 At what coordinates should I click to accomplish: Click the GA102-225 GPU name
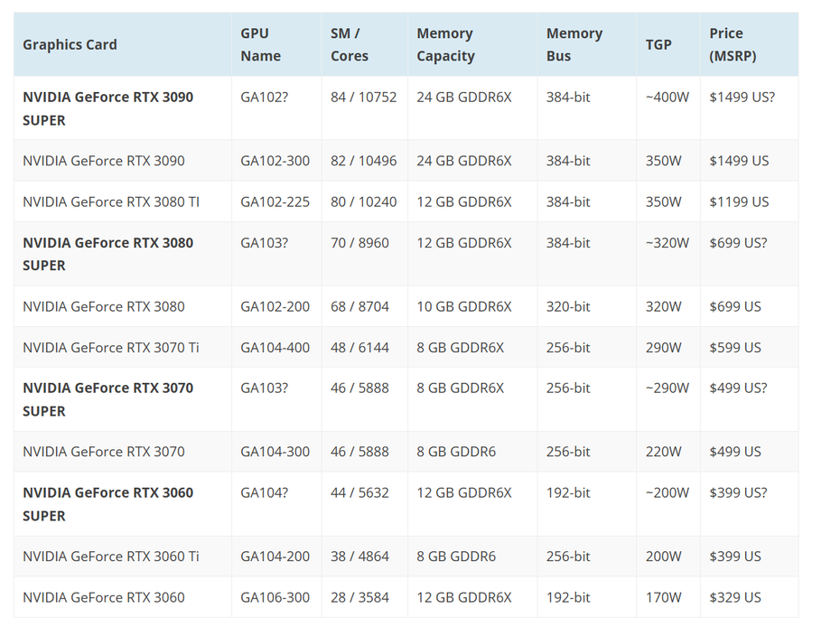pos(275,202)
